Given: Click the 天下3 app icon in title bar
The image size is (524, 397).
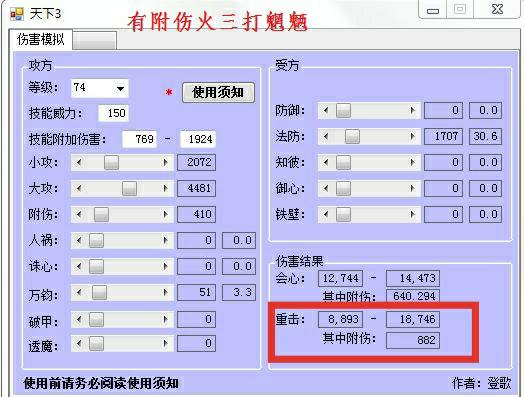Looking at the screenshot, I should pos(17,14).
